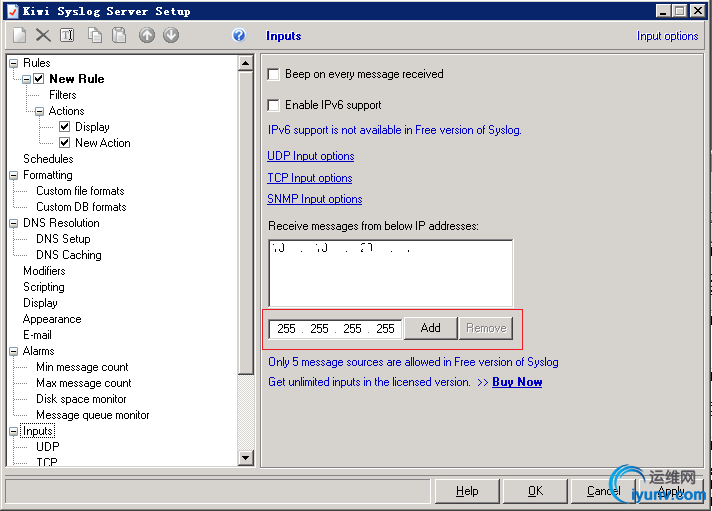Screen dimensions: 712x511
Task: Collapse the DNS Resolution node
Action: (14, 223)
